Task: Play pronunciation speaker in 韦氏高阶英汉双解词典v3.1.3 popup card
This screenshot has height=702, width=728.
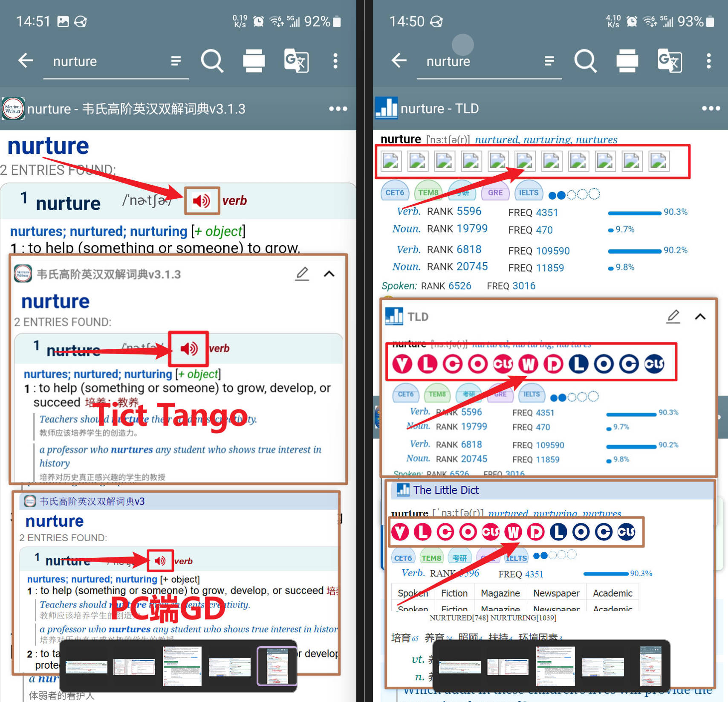Action: point(189,348)
